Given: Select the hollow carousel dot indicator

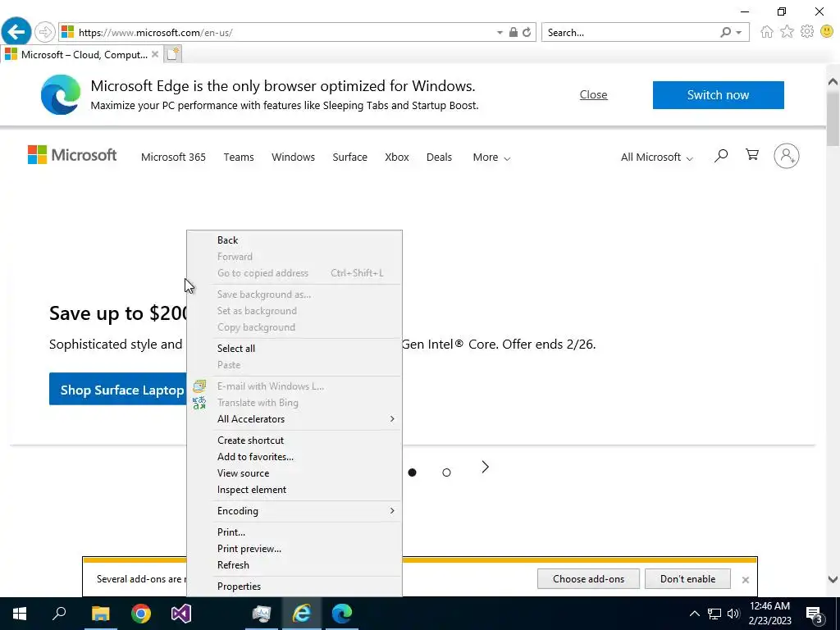Looking at the screenshot, I should [x=446, y=472].
